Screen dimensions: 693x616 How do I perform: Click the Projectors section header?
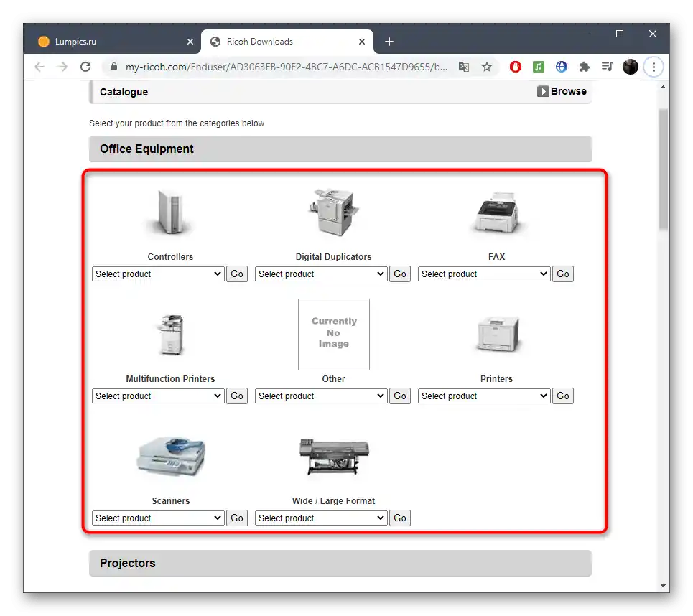[340, 563]
